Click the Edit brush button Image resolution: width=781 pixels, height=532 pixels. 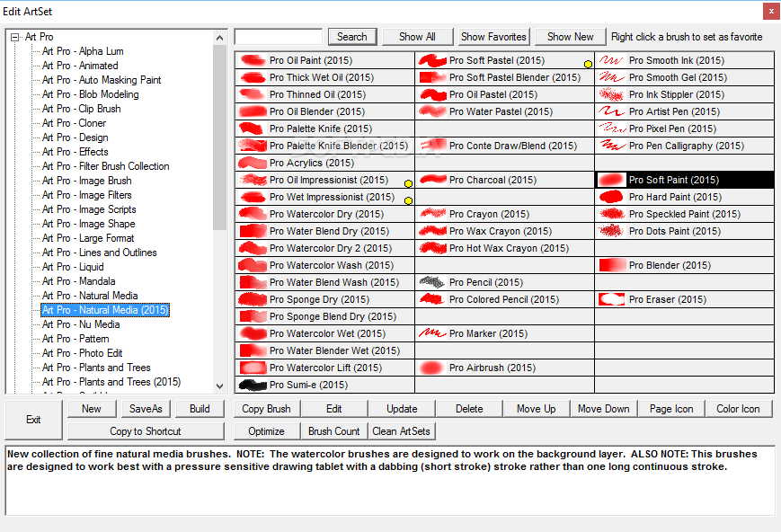(334, 409)
